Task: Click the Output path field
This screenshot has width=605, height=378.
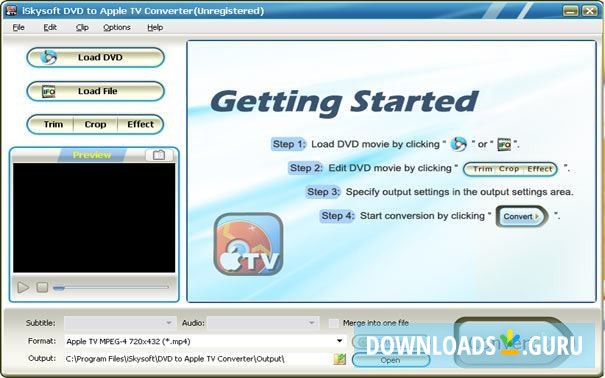Action: pos(198,359)
